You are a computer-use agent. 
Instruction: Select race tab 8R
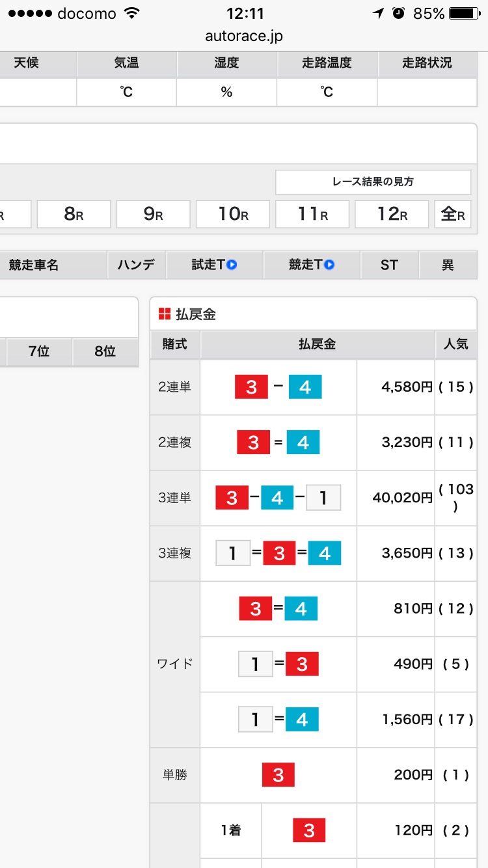[x=74, y=214]
